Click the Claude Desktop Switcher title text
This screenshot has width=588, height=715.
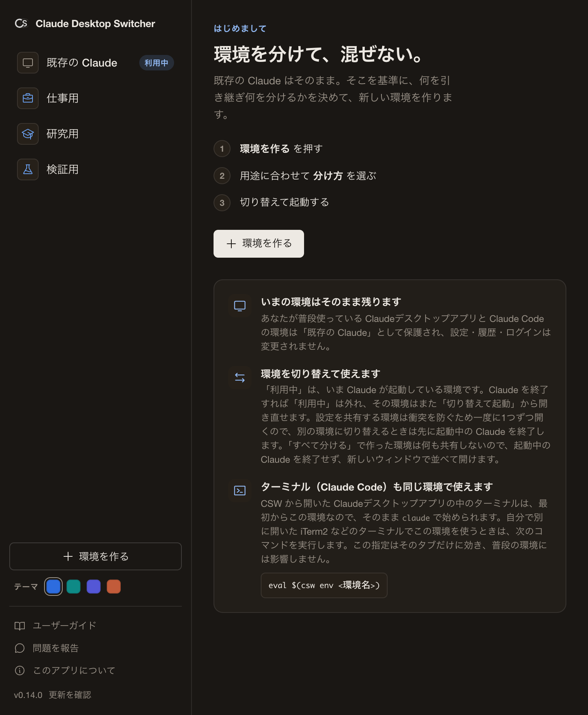pyautogui.click(x=96, y=24)
